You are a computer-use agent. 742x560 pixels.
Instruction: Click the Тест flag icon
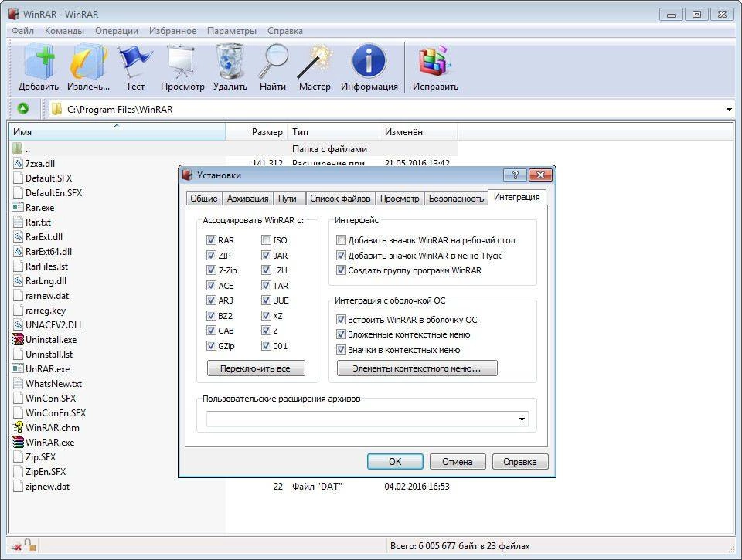click(x=134, y=62)
